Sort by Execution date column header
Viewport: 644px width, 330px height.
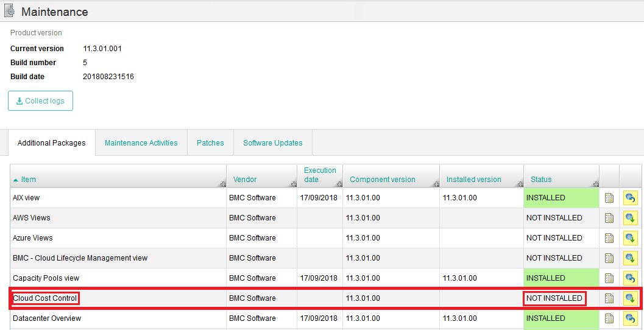[320, 175]
